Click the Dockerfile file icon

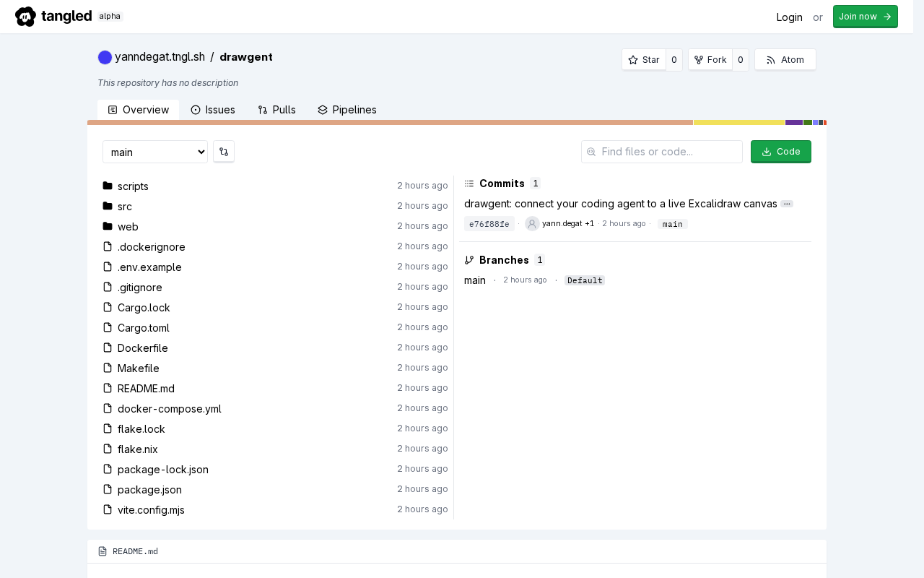pos(108,348)
